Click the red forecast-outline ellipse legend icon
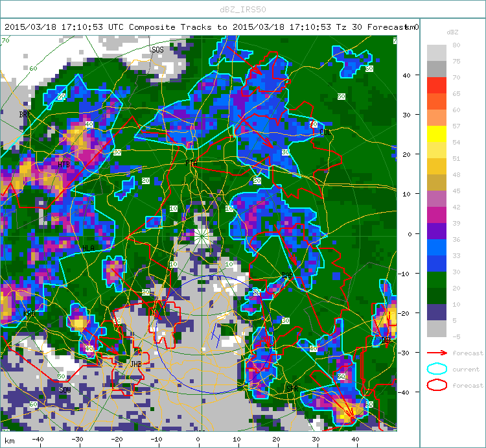Viewport: 486px width, 448px height. (x=437, y=385)
